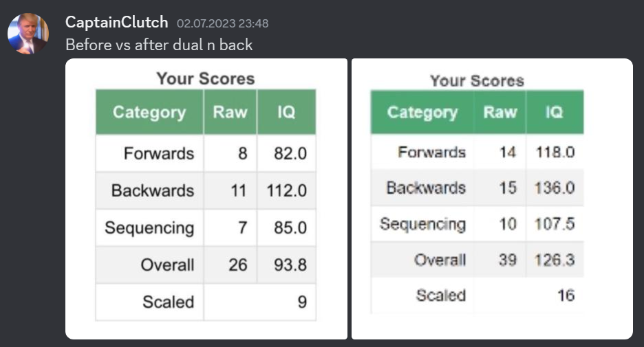
Task: Click the "Your Scores" title in the right image
Action: (x=477, y=81)
